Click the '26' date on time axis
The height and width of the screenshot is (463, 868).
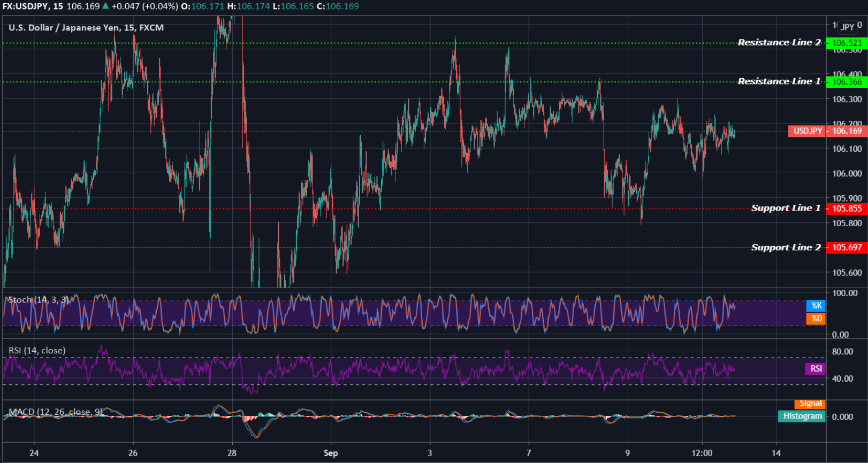pyautogui.click(x=133, y=453)
